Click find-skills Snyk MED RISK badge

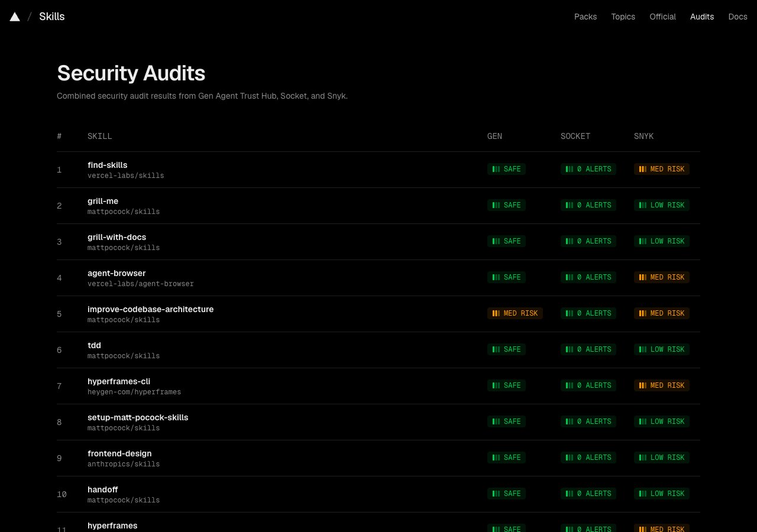(662, 169)
